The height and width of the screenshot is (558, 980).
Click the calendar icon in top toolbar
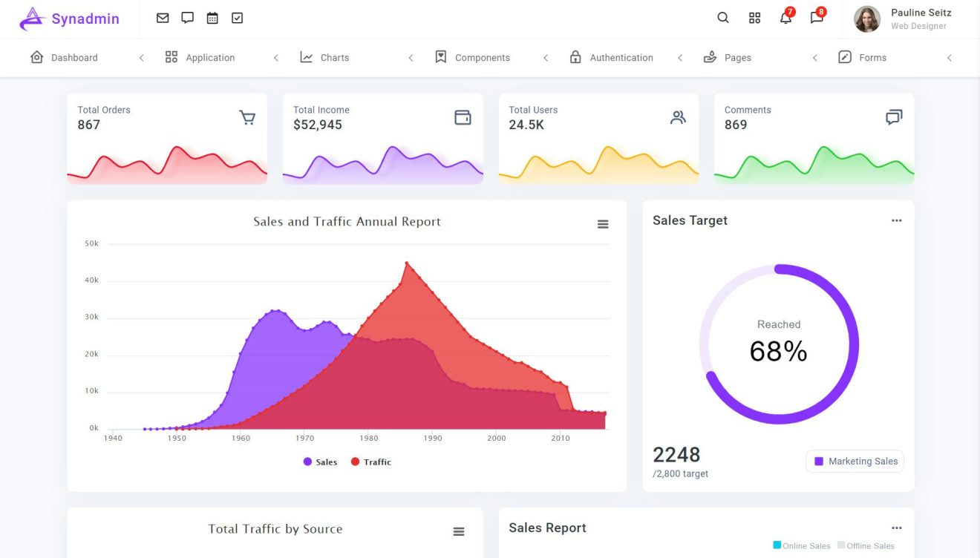point(212,17)
